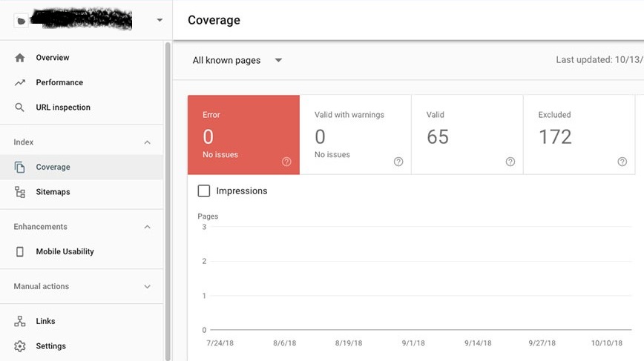Click the Settings gear icon
The image size is (644, 361).
[20, 346]
